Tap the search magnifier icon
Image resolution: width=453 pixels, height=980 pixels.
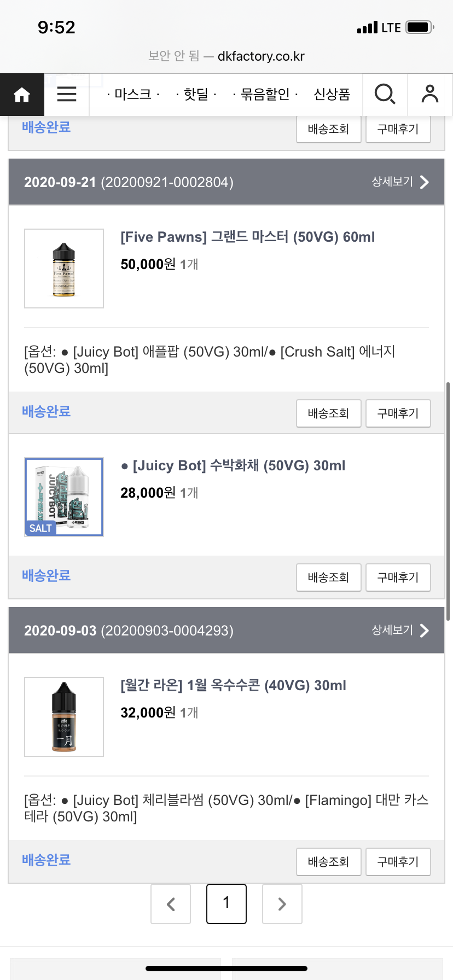point(385,95)
